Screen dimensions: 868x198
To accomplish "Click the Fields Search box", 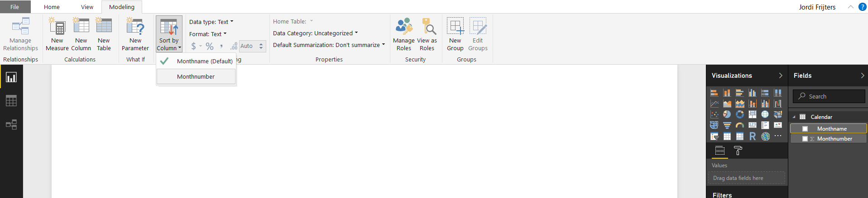I will tap(829, 96).
